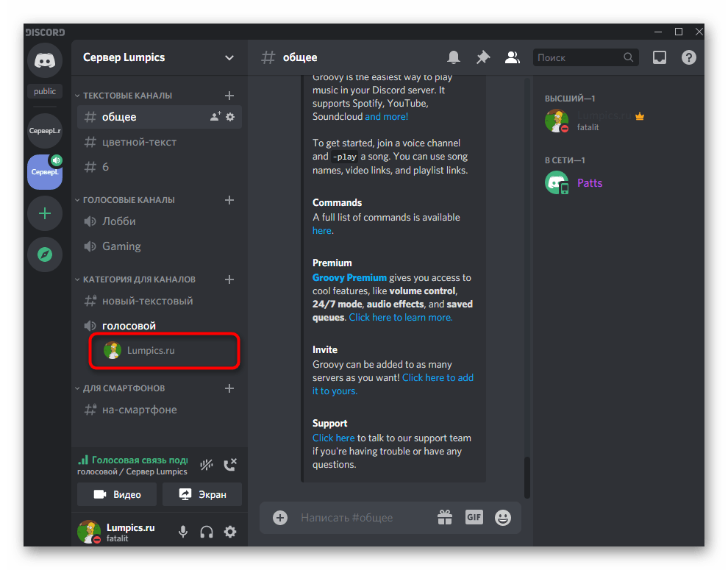
Task: Collapse the ТЕКСТОВЫЕ КАНАЛЫ category
Action: tap(126, 96)
